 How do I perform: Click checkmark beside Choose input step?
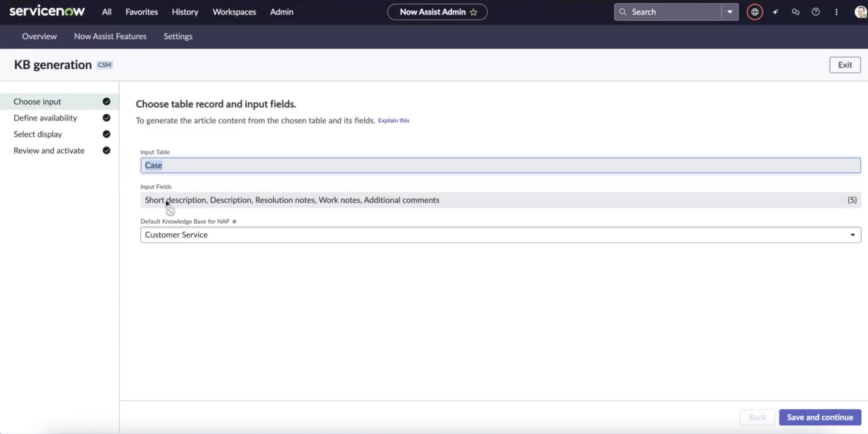point(107,101)
